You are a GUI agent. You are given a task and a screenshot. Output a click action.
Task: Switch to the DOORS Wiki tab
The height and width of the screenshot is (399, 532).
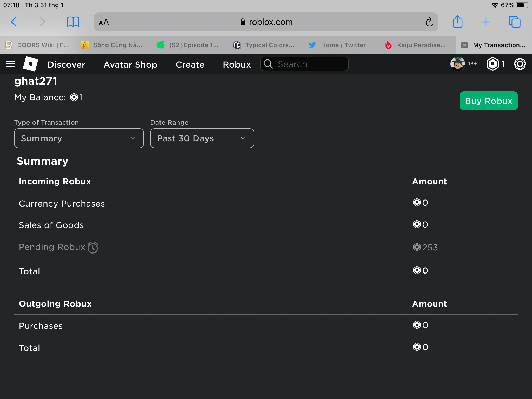(38, 45)
